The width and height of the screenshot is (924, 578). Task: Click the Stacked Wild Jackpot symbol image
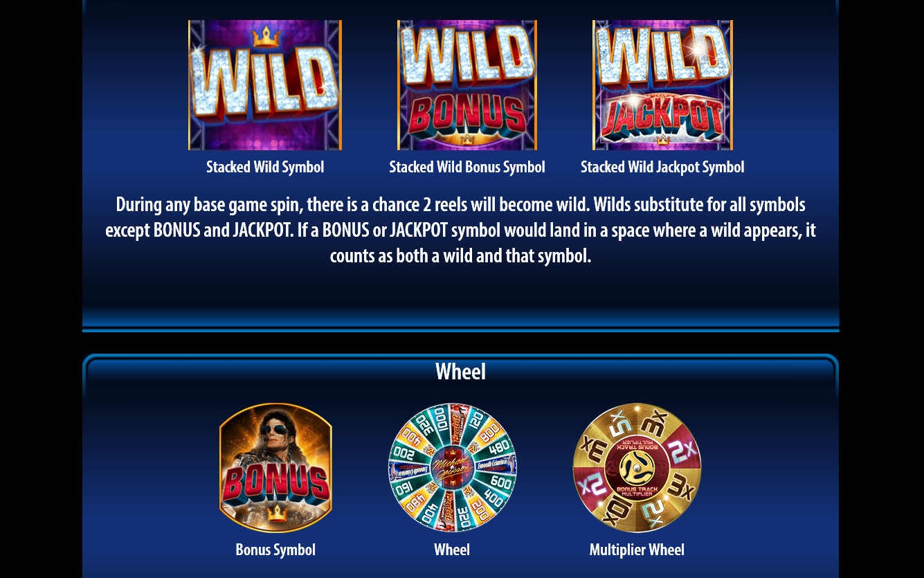662,85
